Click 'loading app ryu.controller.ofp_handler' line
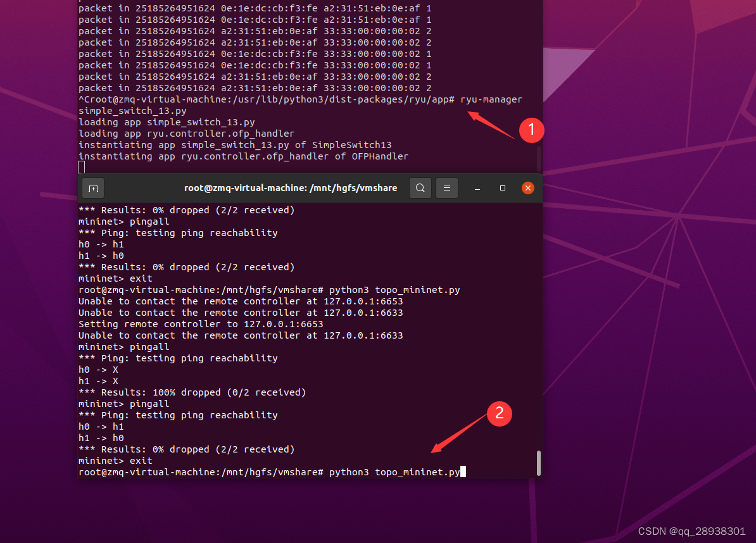The width and height of the screenshot is (756, 543). click(187, 134)
